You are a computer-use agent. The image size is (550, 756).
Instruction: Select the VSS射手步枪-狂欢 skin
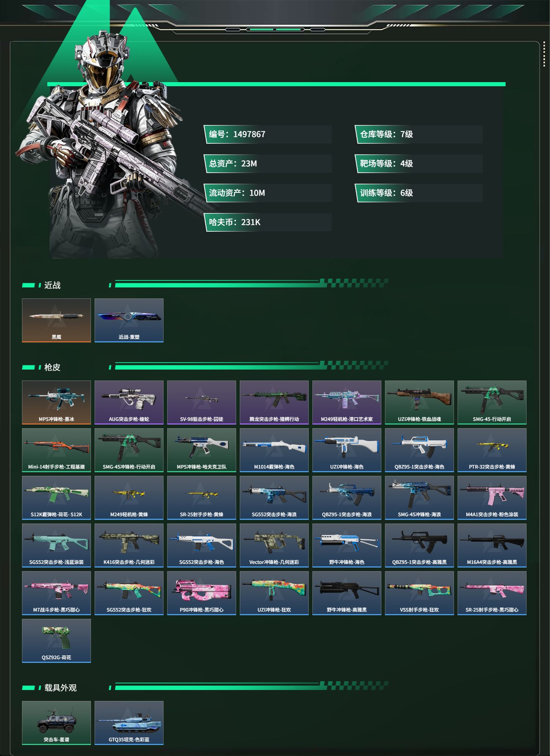[x=419, y=593]
